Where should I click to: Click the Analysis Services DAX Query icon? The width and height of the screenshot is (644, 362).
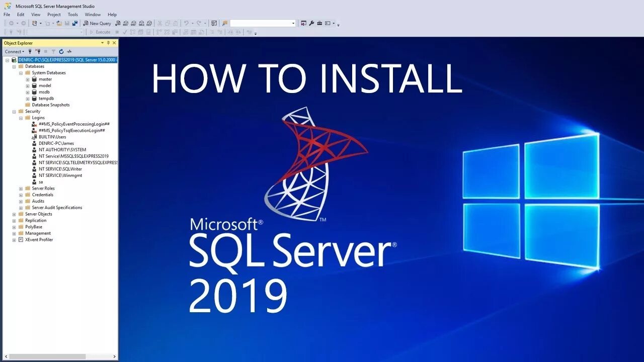tap(150, 23)
